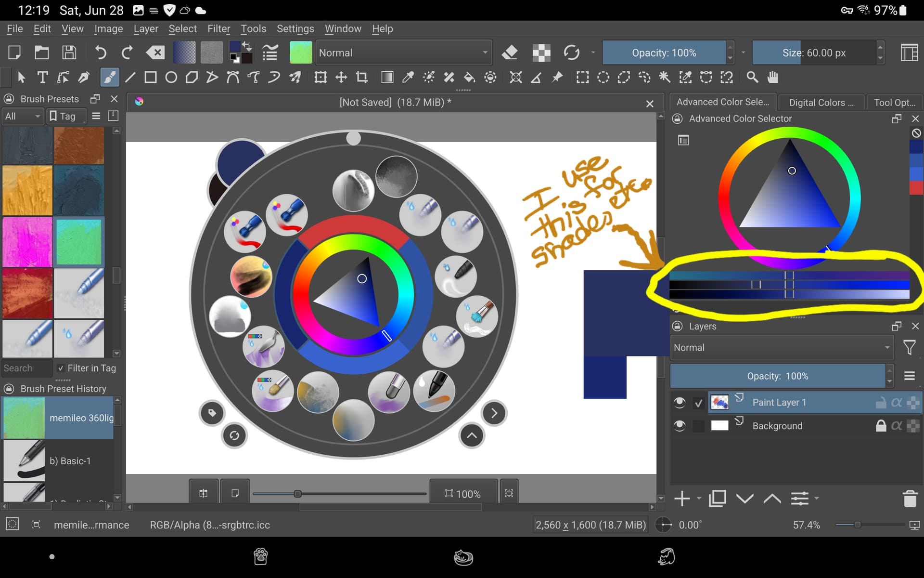The height and width of the screenshot is (578, 924).
Task: Toggle preserve alpha checkerboard button
Action: (541, 53)
